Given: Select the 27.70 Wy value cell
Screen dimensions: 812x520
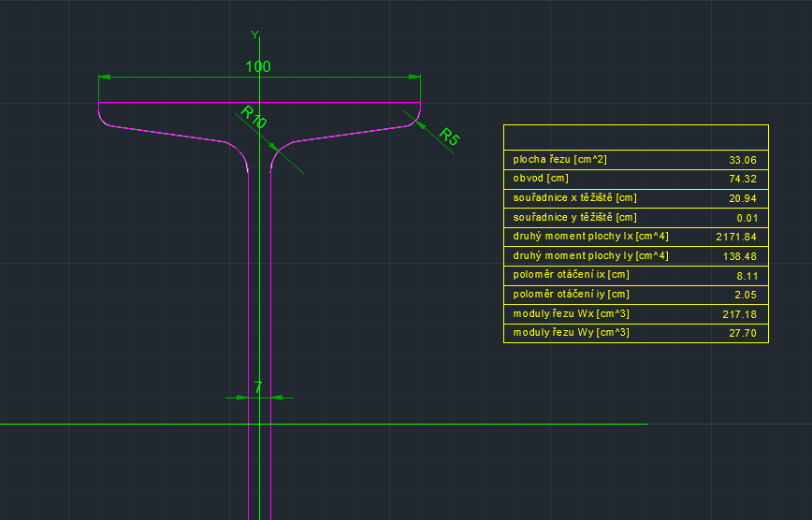Looking at the screenshot, I should click(x=742, y=333).
